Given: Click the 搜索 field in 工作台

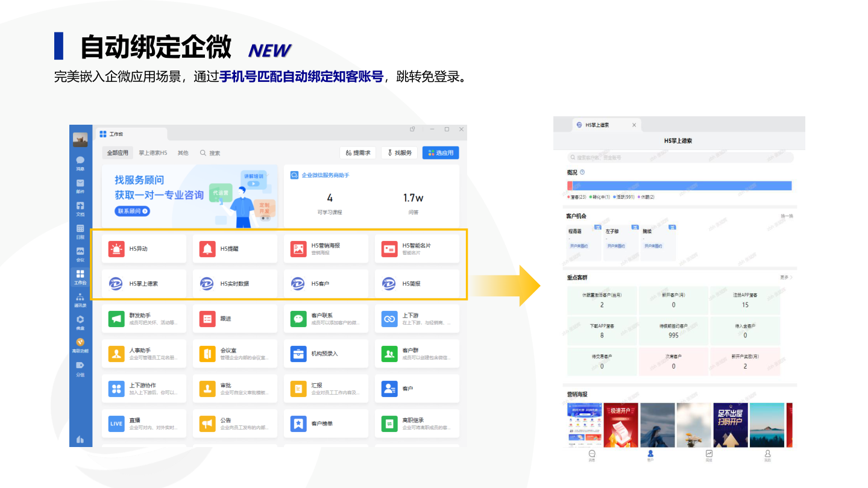Looking at the screenshot, I should [x=211, y=153].
